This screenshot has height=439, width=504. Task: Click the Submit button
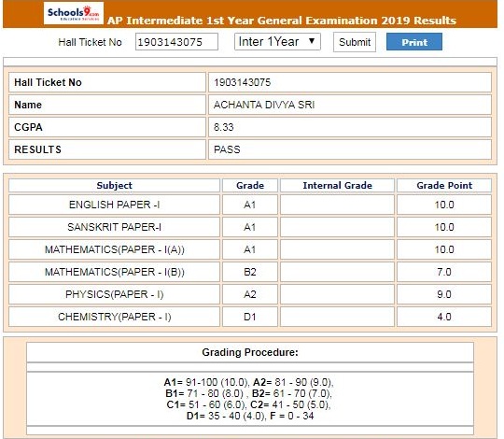click(355, 42)
